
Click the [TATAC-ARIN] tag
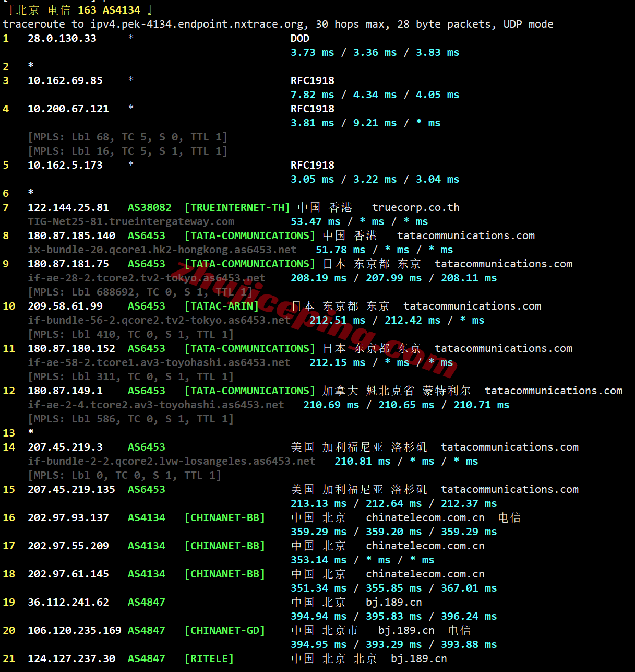pyautogui.click(x=222, y=306)
